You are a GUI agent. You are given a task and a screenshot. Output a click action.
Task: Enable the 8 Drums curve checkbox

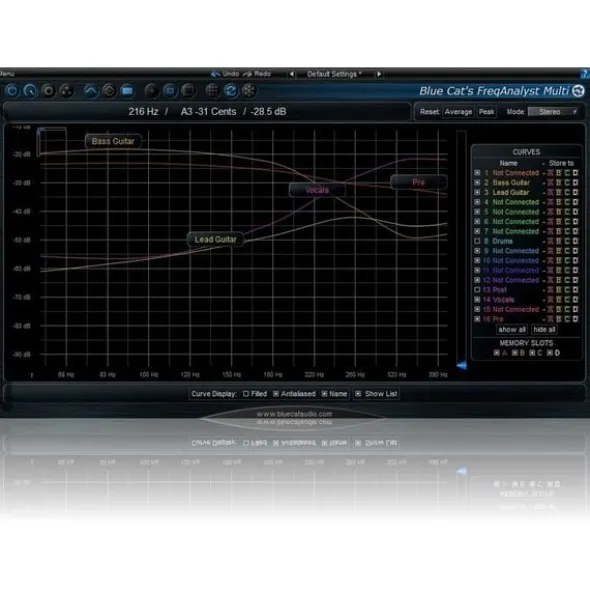pos(477,241)
